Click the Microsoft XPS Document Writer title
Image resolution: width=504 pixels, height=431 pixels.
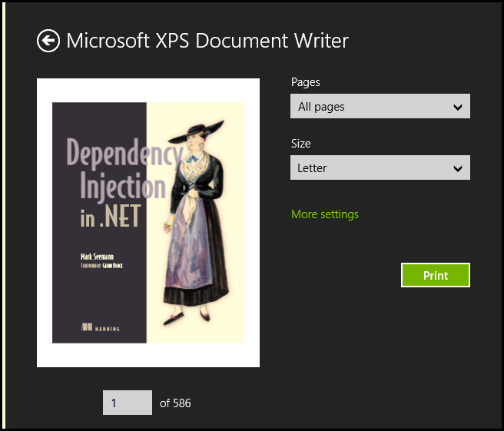coord(207,41)
